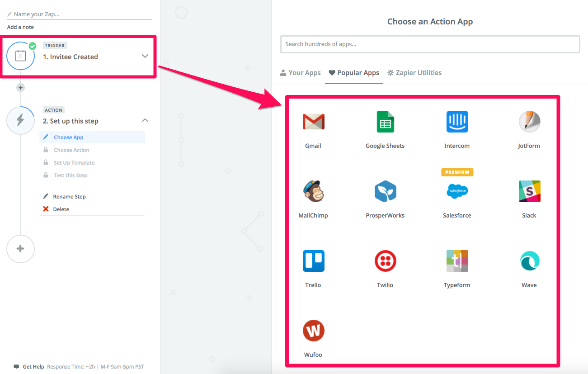Viewport: 588px width, 374px height.
Task: Click the large plus to add step
Action: 20,249
